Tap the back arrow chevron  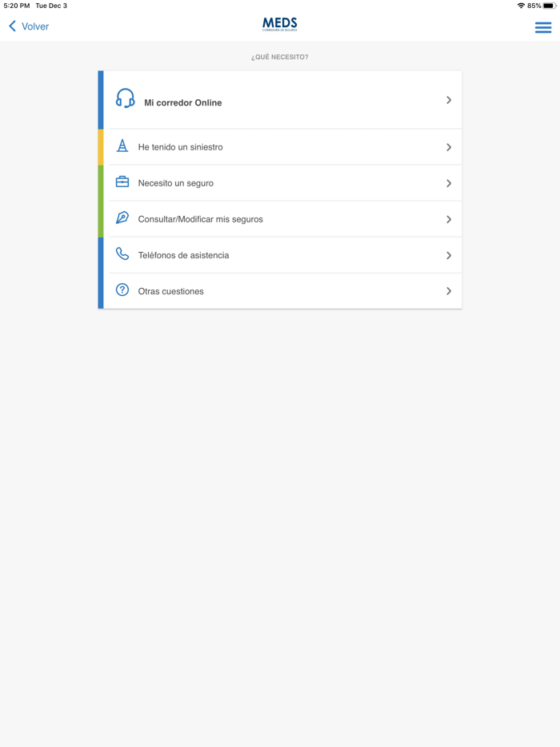pos(13,26)
